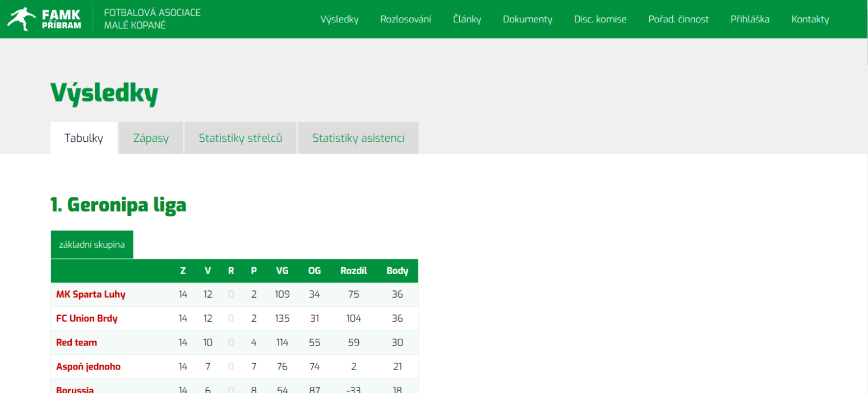Switch to the Zápasy tab
Viewport: 868px width, 393px height.
[x=151, y=138]
